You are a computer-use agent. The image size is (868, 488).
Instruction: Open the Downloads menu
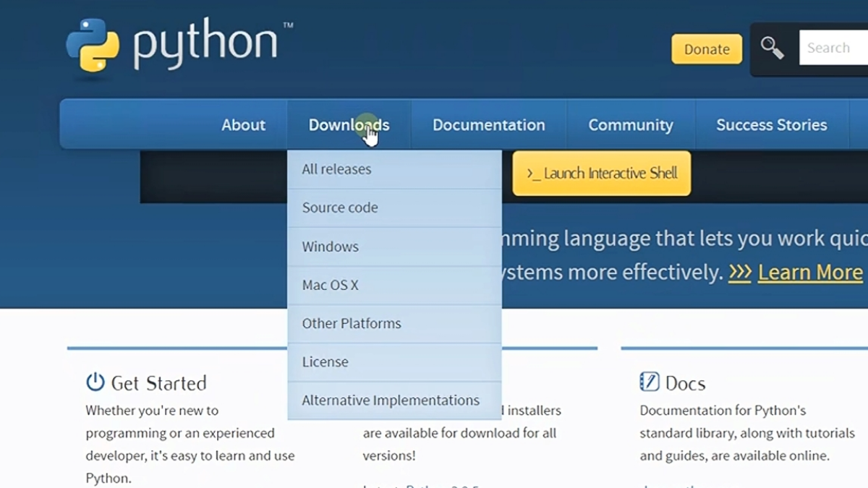tap(349, 125)
